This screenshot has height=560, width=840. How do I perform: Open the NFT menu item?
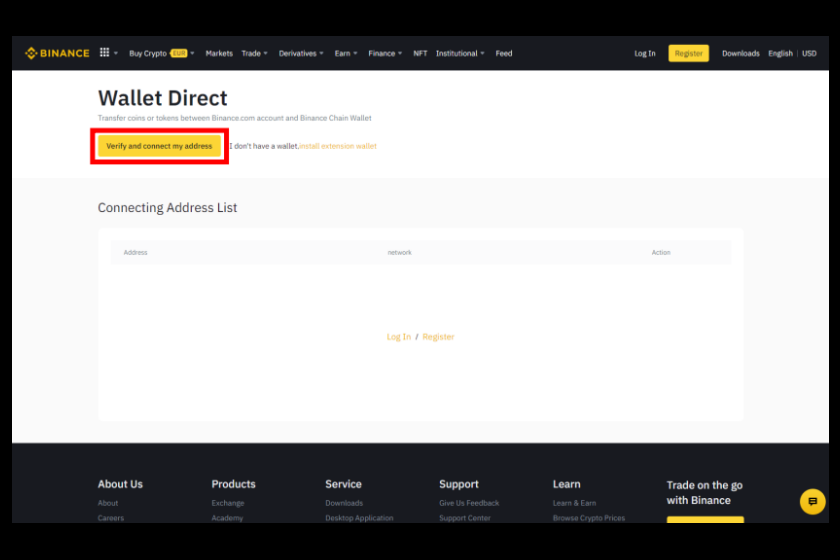point(420,53)
